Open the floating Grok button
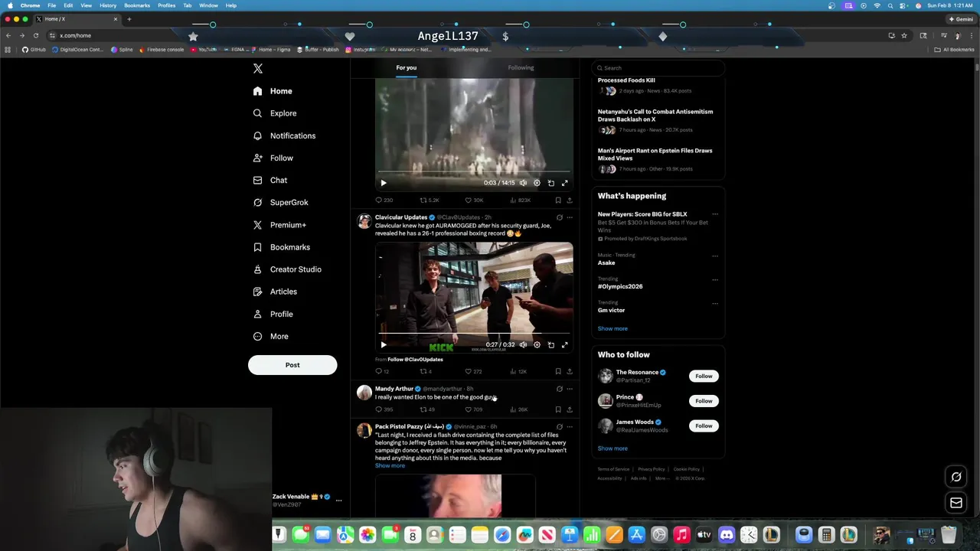 tap(956, 477)
